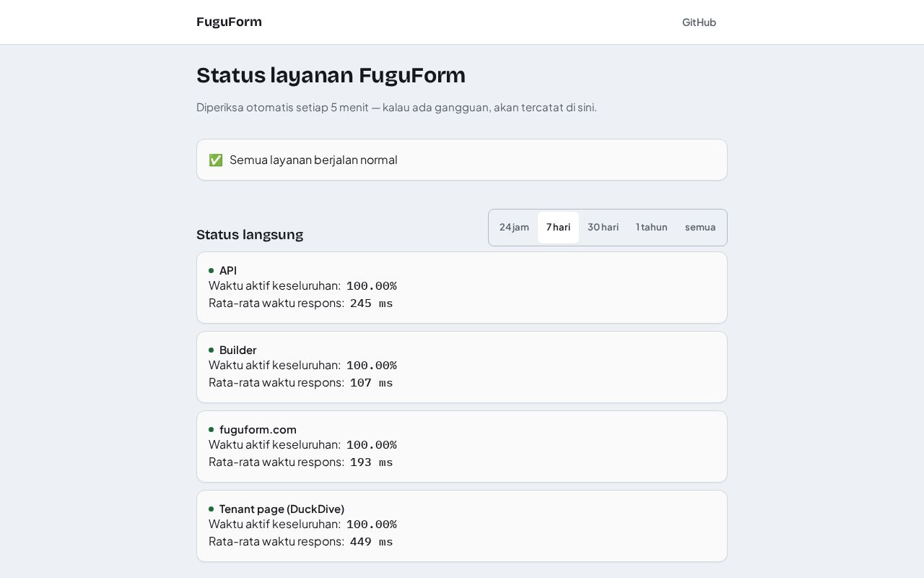Image resolution: width=924 pixels, height=578 pixels.
Task: Click the Tenant page uptime 100.00% value
Action: [371, 525]
